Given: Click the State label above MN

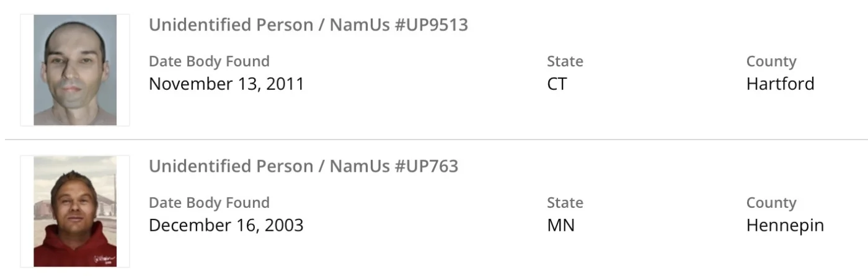Looking at the screenshot, I should [565, 203].
